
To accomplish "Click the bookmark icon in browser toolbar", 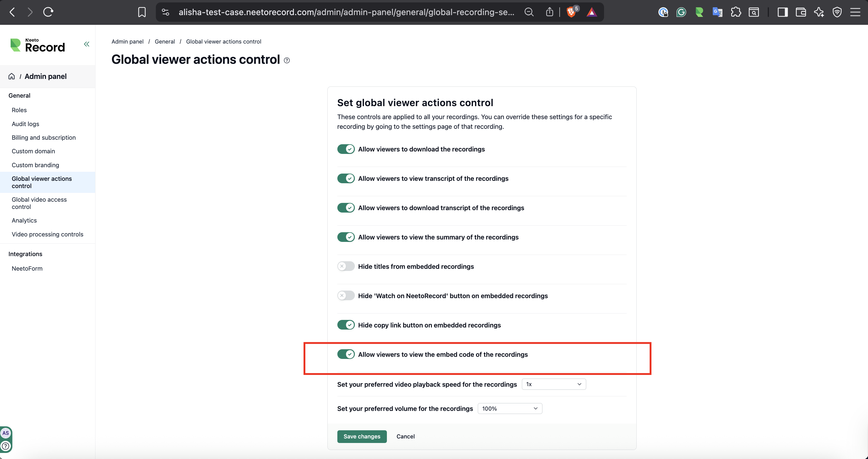I will point(142,12).
